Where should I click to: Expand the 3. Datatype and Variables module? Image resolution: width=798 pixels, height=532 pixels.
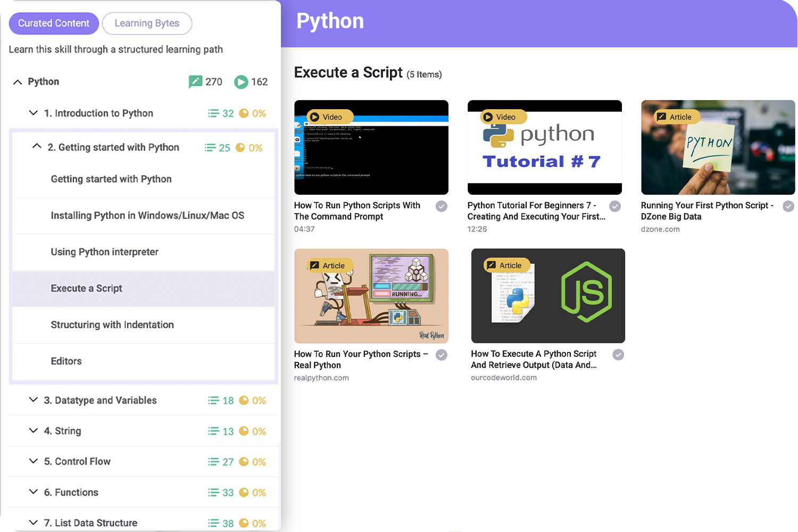coord(34,400)
